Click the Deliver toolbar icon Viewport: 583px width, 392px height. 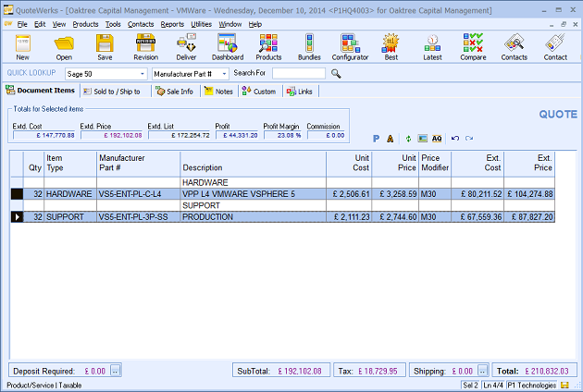tap(186, 47)
